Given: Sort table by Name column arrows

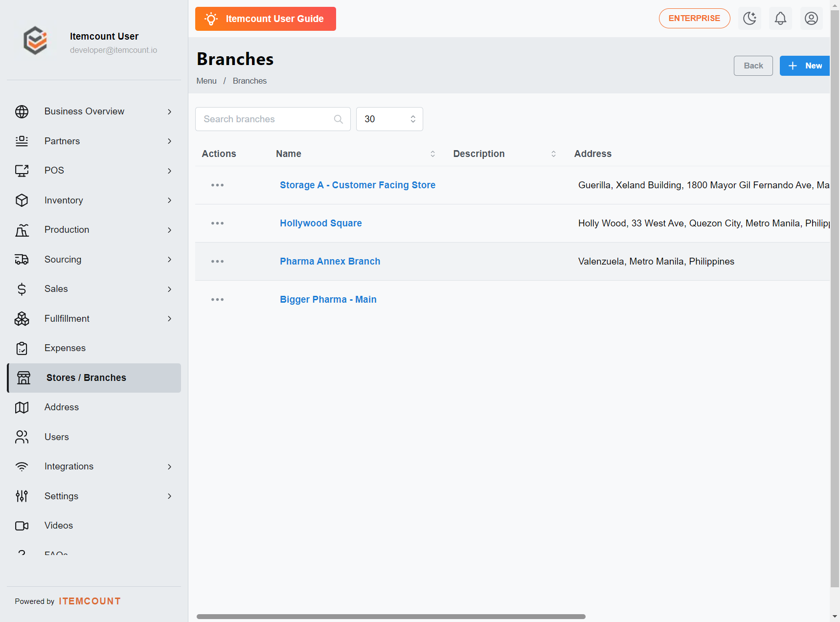Looking at the screenshot, I should pos(432,154).
